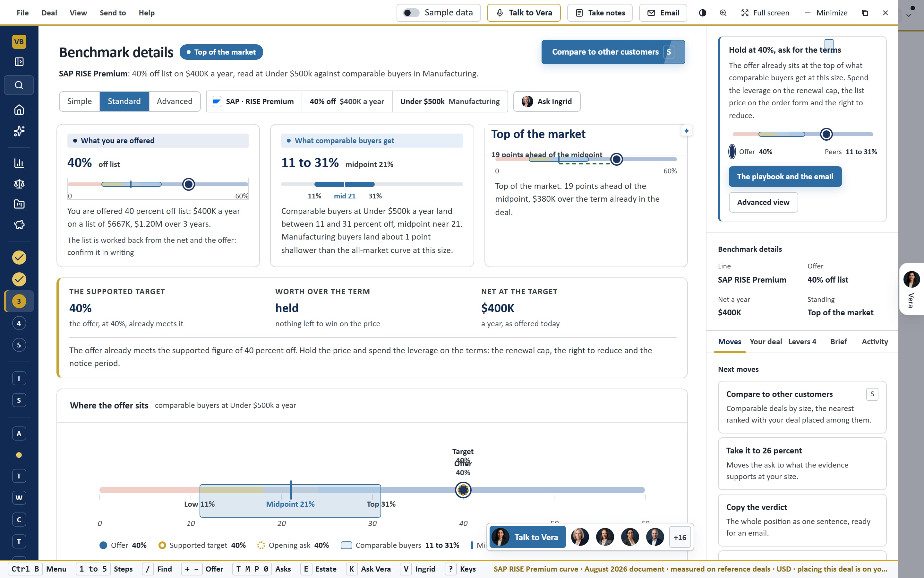The height and width of the screenshot is (578, 924).
Task: Go to Home via sidebar icon
Action: click(19, 110)
